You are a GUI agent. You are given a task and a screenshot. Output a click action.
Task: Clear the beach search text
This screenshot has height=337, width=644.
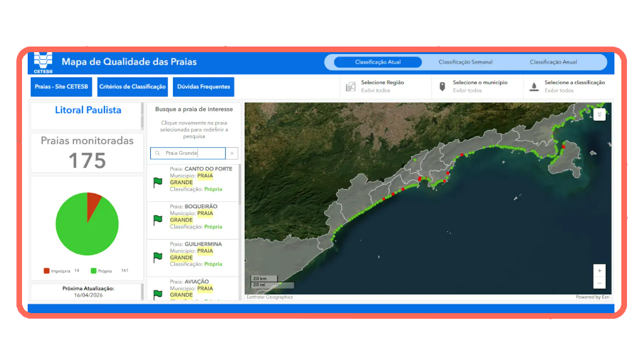(232, 153)
